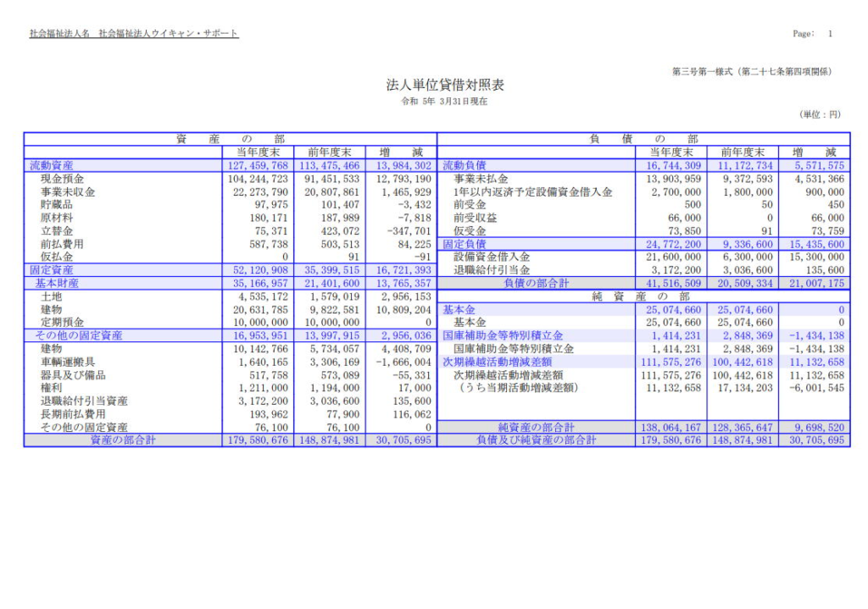Click the 土地 row label
868x609 pixels.
[x=52, y=296]
